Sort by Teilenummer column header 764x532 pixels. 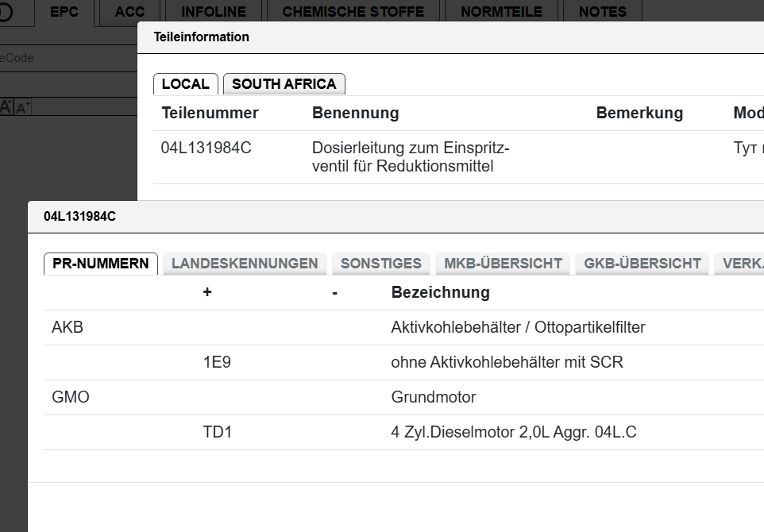coord(210,113)
